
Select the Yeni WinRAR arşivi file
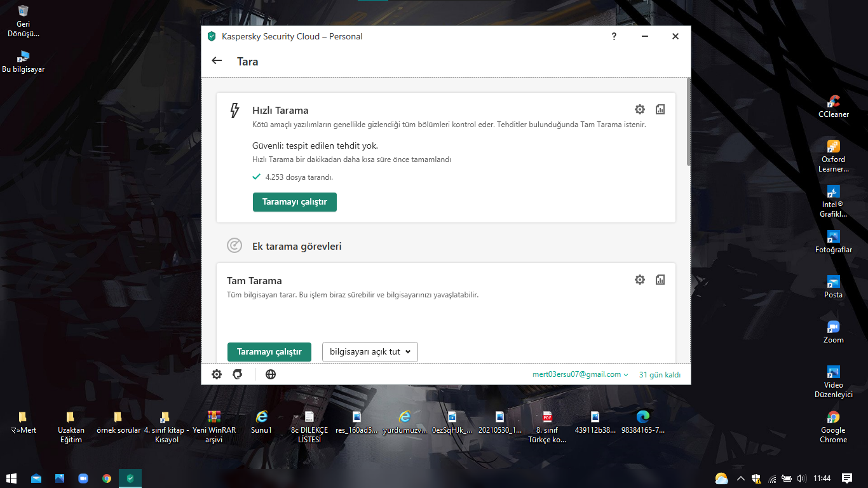pyautogui.click(x=214, y=426)
